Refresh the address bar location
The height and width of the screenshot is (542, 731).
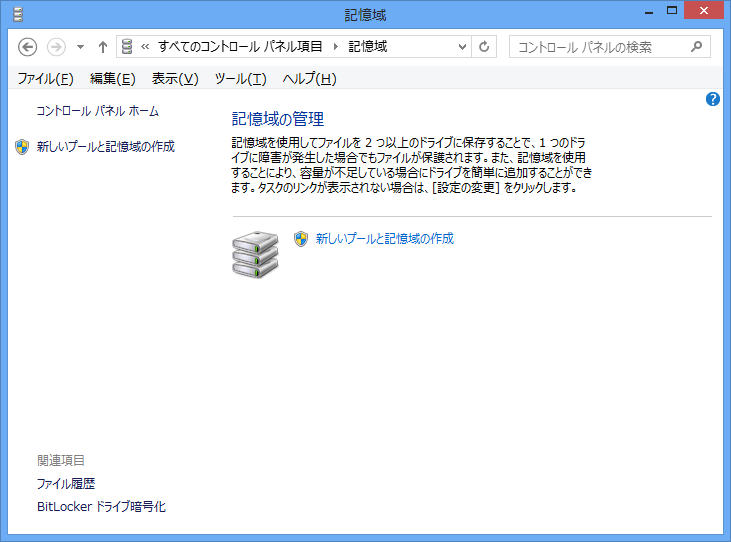coord(485,47)
